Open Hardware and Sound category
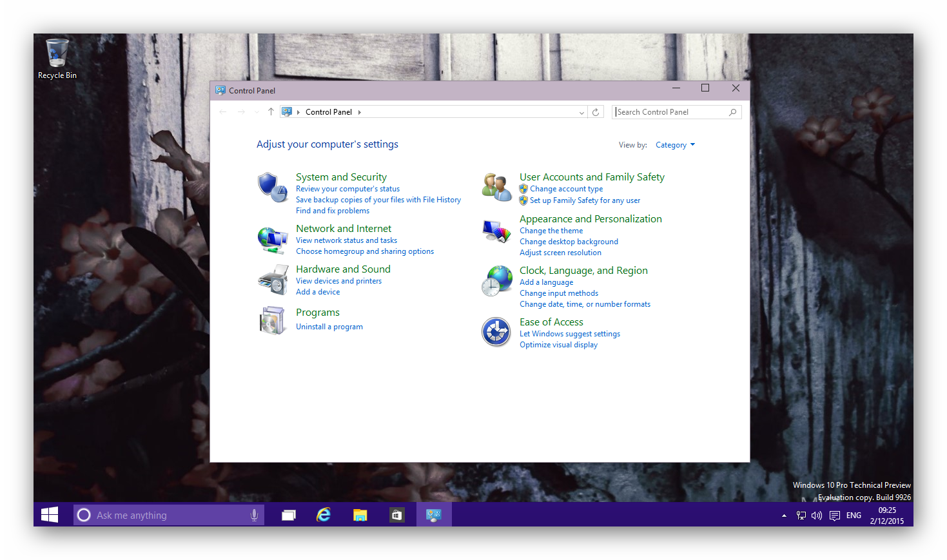The width and height of the screenshot is (947, 560). point(343,269)
